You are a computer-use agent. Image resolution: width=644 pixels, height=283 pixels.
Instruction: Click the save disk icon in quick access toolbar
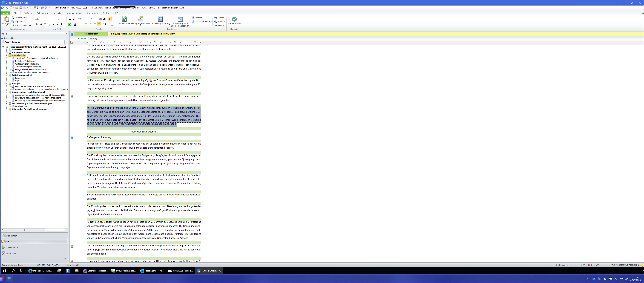coord(21,8)
